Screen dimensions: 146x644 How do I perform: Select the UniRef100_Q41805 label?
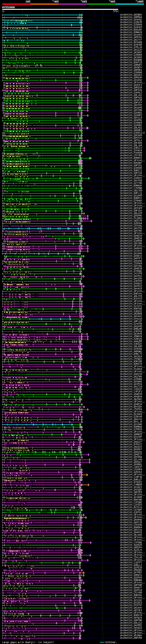tap(131, 108)
